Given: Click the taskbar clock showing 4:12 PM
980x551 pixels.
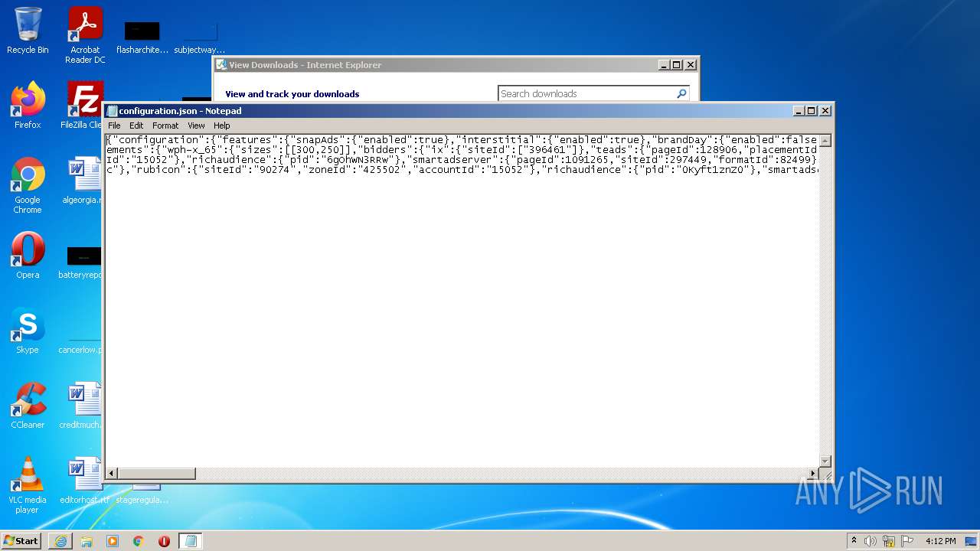Looking at the screenshot, I should pyautogui.click(x=940, y=541).
